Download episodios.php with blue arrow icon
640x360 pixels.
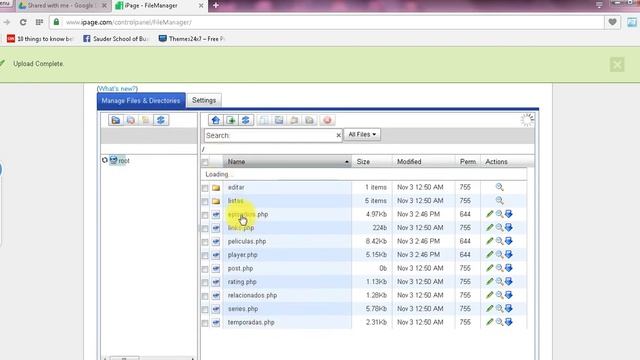[509, 214]
